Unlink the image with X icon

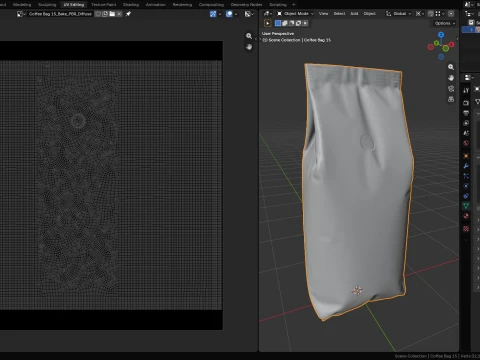[x=119, y=14]
